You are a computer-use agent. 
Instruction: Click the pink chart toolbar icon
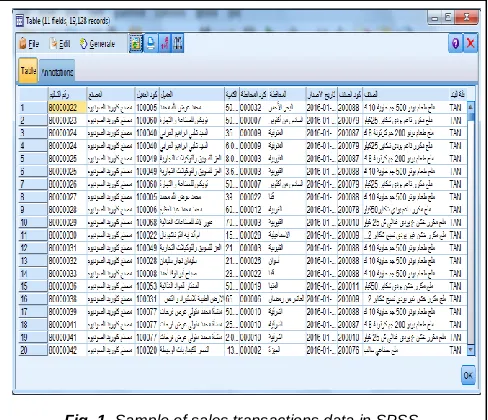(x=164, y=44)
